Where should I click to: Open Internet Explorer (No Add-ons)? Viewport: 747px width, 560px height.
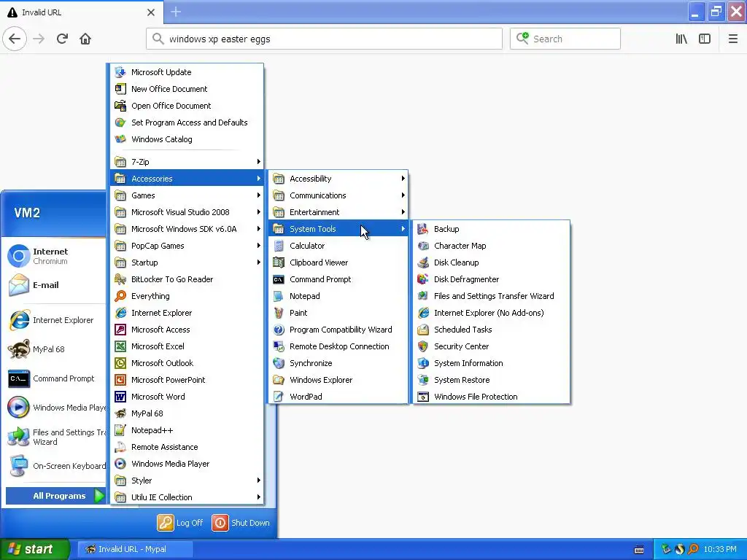click(x=491, y=313)
